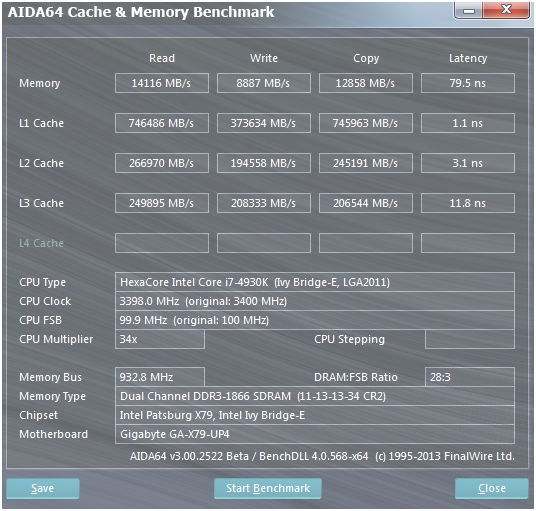Click the Close button at bottom
536x511 pixels.
(492, 488)
